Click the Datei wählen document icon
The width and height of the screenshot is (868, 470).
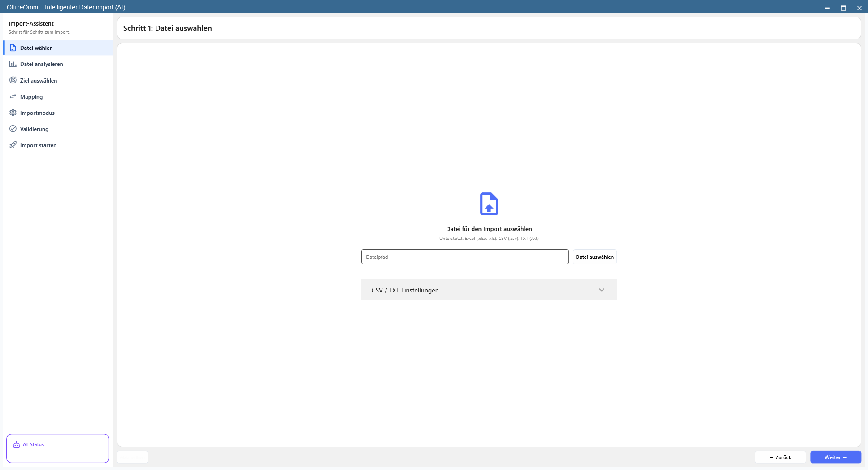(x=13, y=48)
